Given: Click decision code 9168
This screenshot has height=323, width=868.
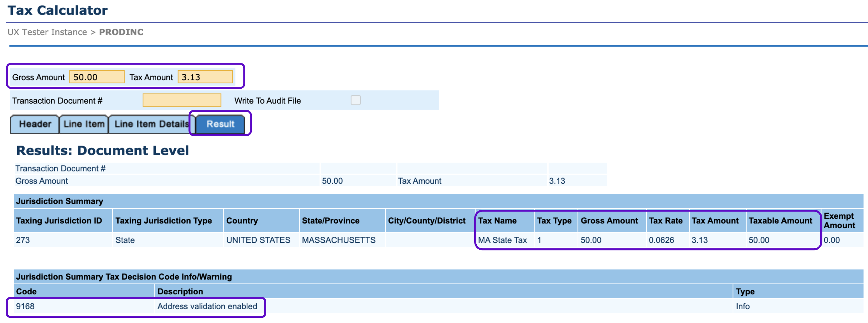Looking at the screenshot, I should click(x=25, y=306).
